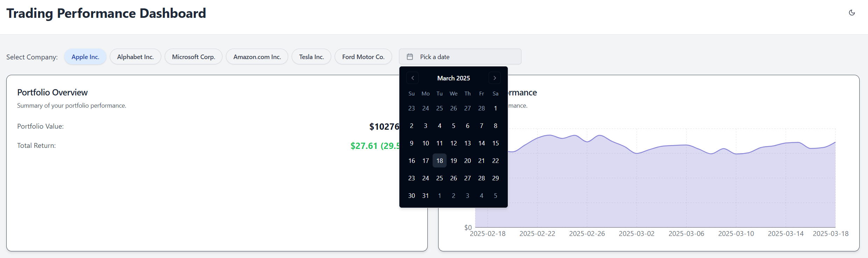This screenshot has height=258, width=868.
Task: Choose March 18 in the calendar
Action: click(x=440, y=160)
